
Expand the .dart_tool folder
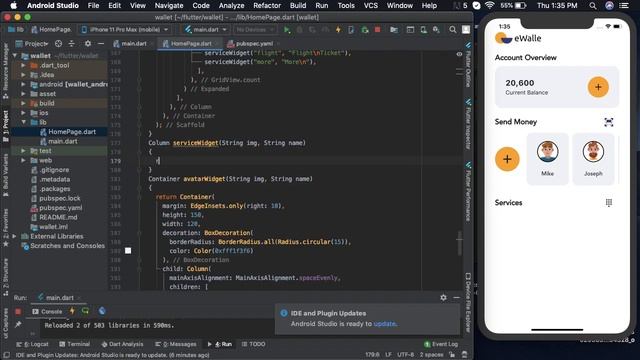click(x=23, y=65)
